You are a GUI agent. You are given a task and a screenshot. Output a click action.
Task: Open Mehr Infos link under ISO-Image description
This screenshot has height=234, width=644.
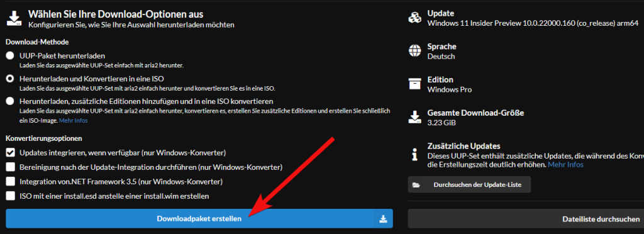(73, 121)
